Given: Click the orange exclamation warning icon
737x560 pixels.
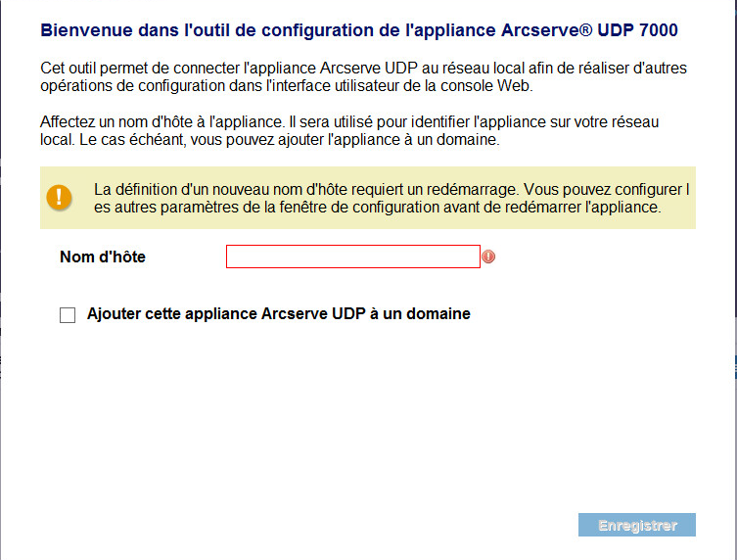Looking at the screenshot, I should click(x=59, y=198).
